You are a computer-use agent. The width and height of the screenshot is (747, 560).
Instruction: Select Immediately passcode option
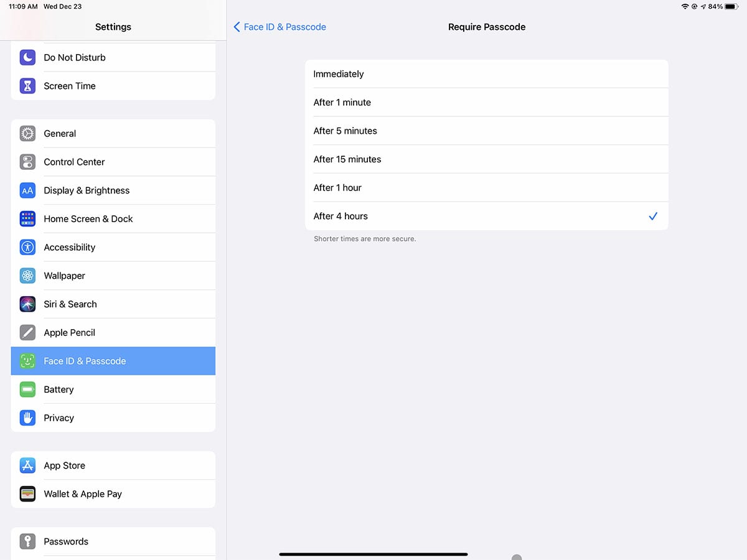pos(487,74)
